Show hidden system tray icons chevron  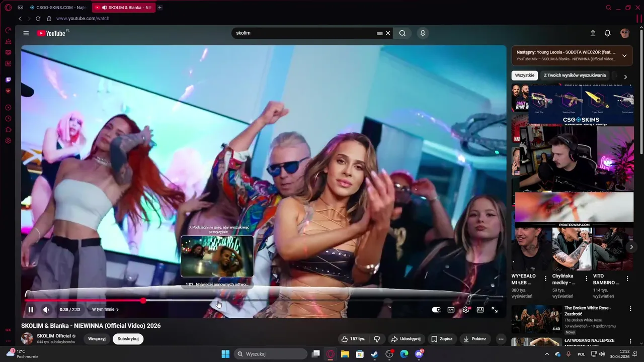[x=547, y=354]
